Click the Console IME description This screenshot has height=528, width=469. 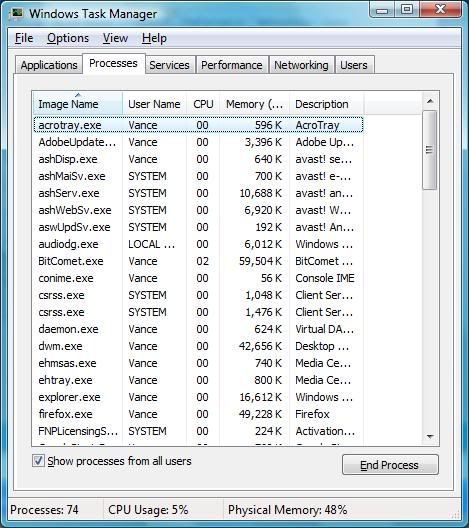(325, 278)
